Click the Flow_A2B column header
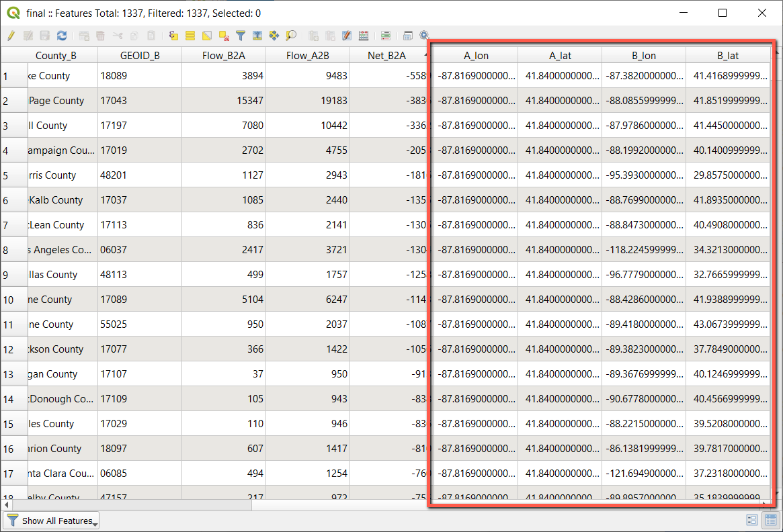The image size is (783, 532). (x=307, y=56)
